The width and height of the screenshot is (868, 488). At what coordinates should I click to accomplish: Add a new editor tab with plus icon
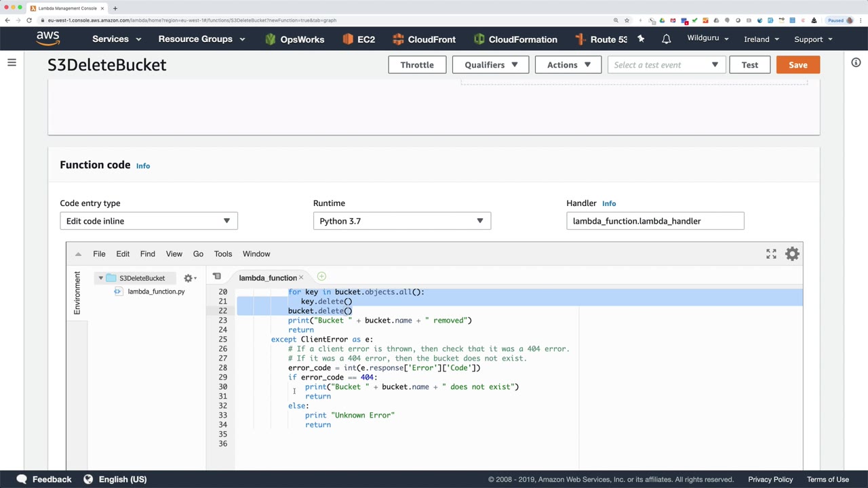click(321, 277)
